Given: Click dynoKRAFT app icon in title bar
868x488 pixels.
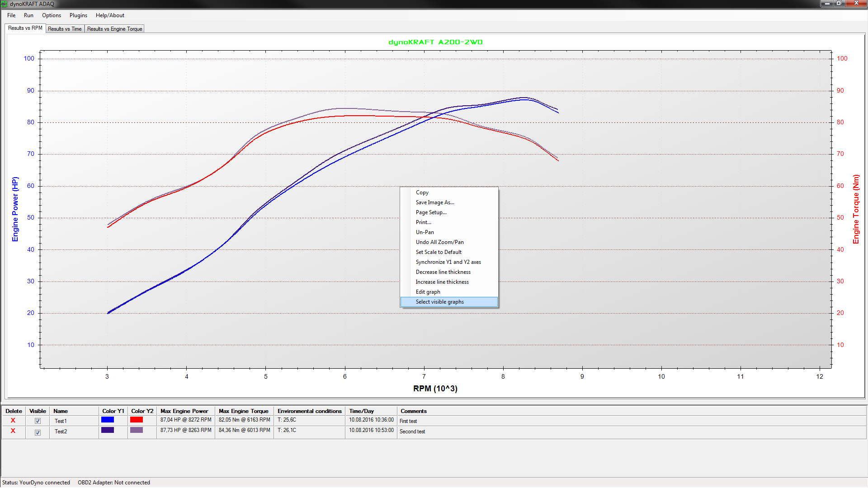Looking at the screenshot, I should (5, 4).
